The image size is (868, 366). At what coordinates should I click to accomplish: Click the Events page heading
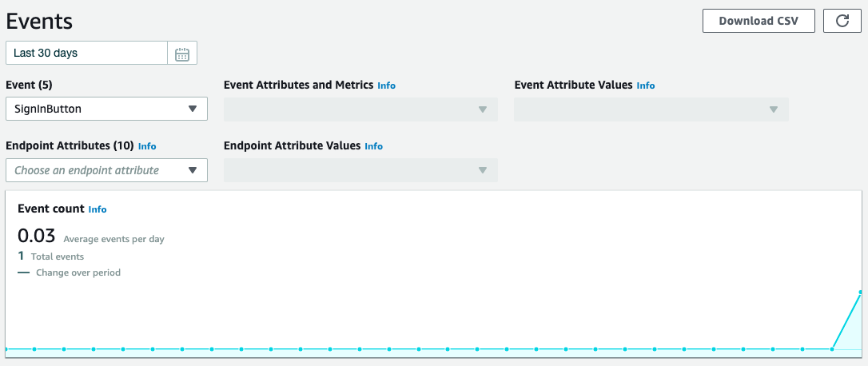39,22
